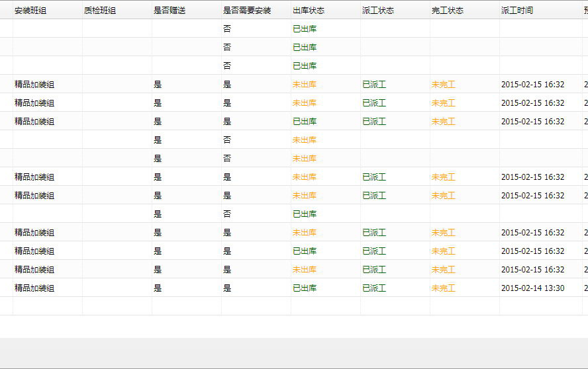The image size is (588, 369).
Task: Select the 是否赠送 column header
Action: 170,11
